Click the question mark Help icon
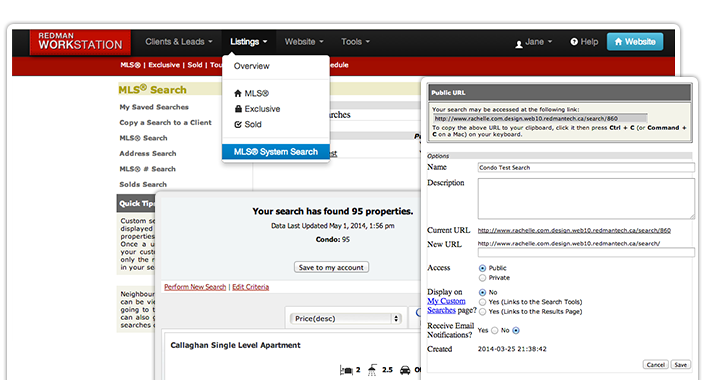 (574, 42)
